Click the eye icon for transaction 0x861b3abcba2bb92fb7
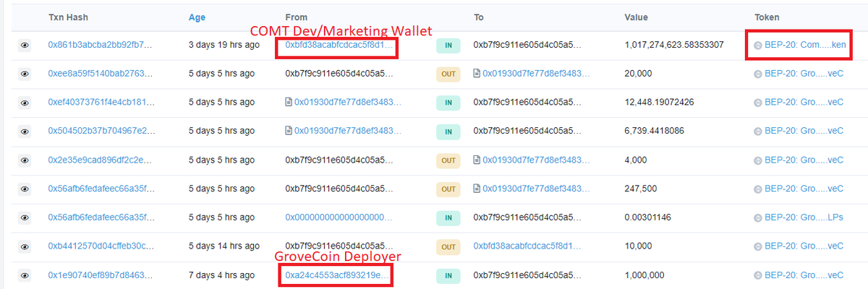The image size is (868, 289). pos(25,45)
